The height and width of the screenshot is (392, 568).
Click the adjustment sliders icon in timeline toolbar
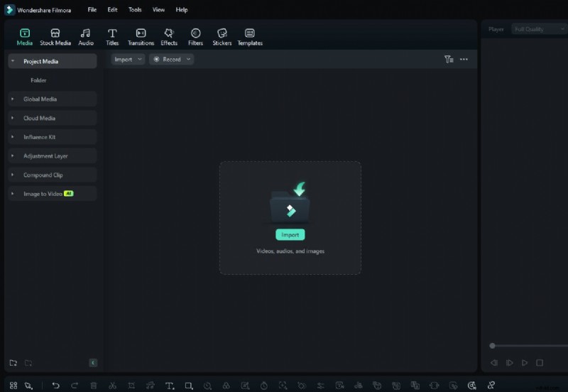(x=321, y=386)
